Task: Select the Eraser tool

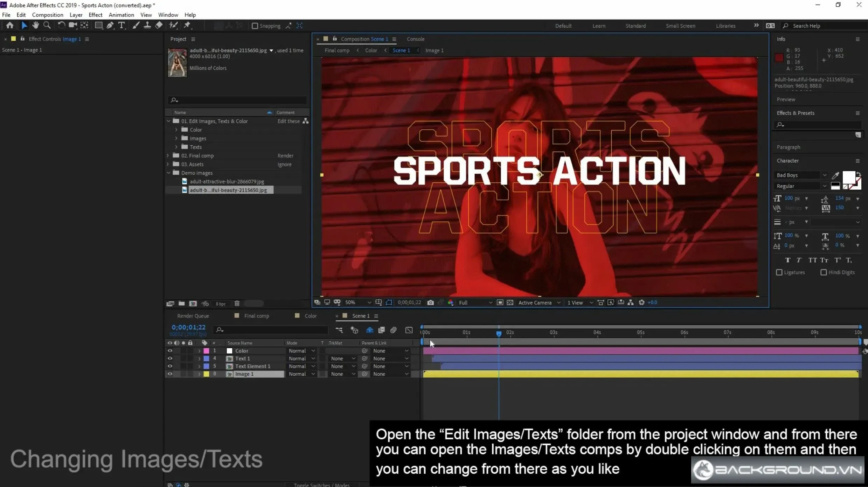Action: coord(159,25)
